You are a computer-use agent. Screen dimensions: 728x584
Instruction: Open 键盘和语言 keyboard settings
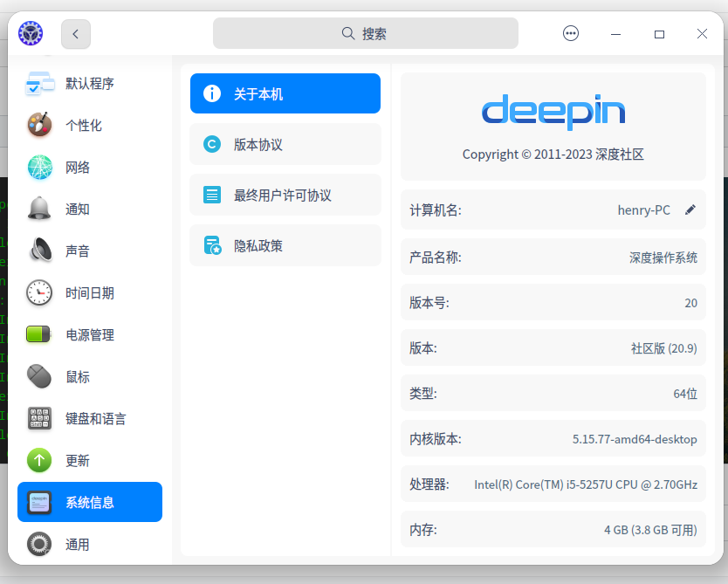[x=95, y=419]
